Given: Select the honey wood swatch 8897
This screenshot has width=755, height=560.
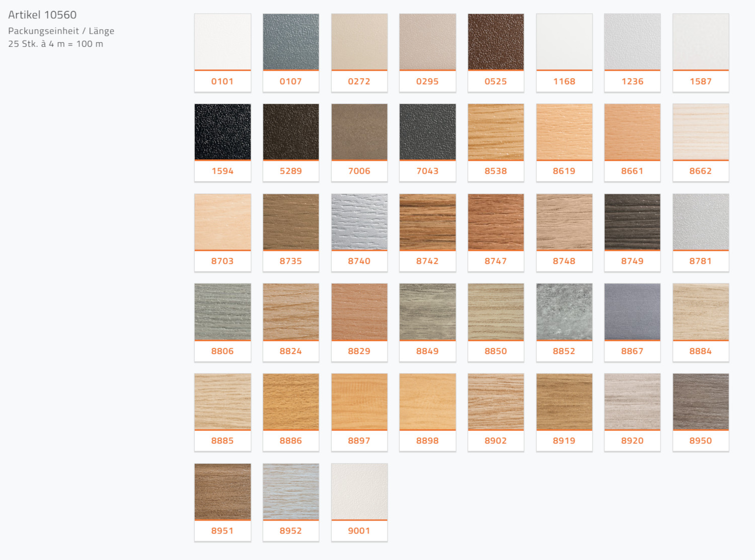Looking at the screenshot, I should coord(359,402).
